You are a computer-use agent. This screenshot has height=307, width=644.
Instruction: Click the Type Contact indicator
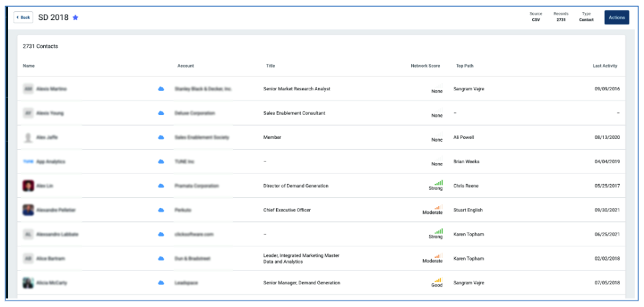tap(586, 17)
